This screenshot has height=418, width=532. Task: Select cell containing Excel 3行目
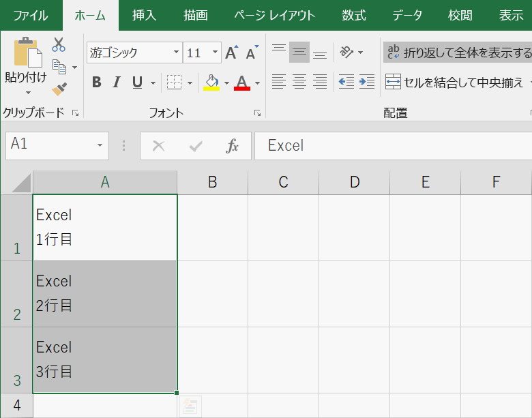coord(105,360)
